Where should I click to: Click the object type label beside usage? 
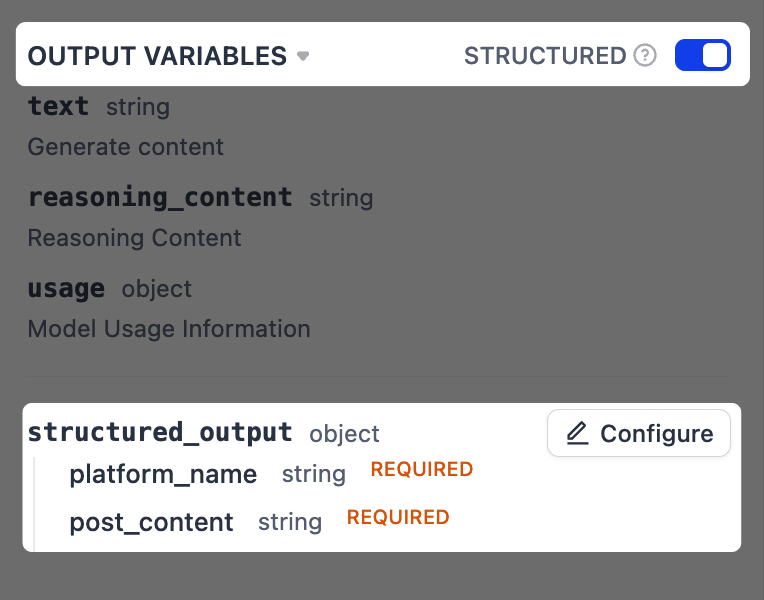pyautogui.click(x=156, y=289)
